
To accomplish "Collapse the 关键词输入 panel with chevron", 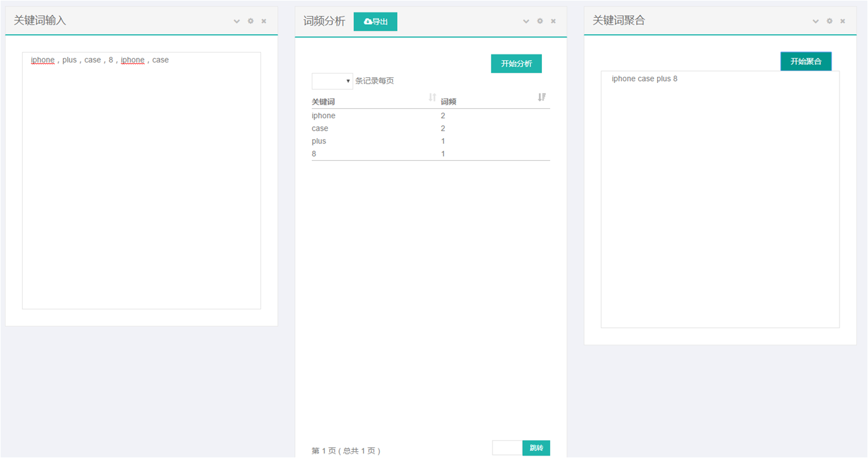I will (236, 21).
